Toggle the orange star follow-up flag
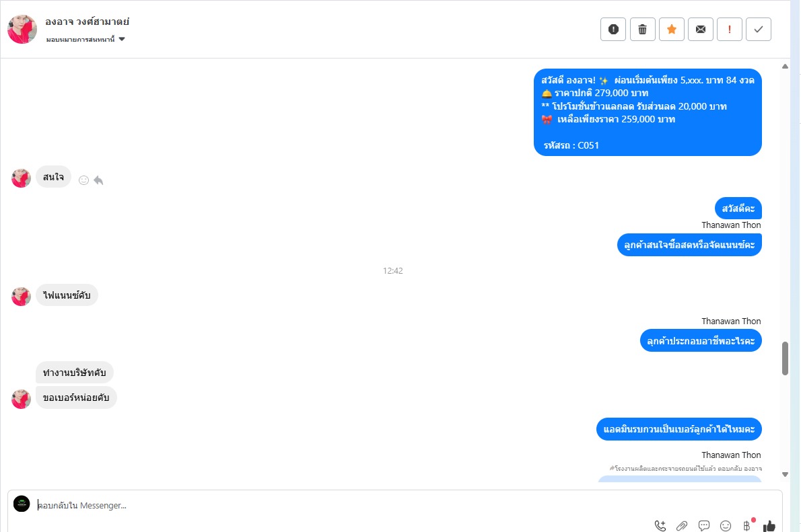This screenshot has width=801, height=532. 671,30
